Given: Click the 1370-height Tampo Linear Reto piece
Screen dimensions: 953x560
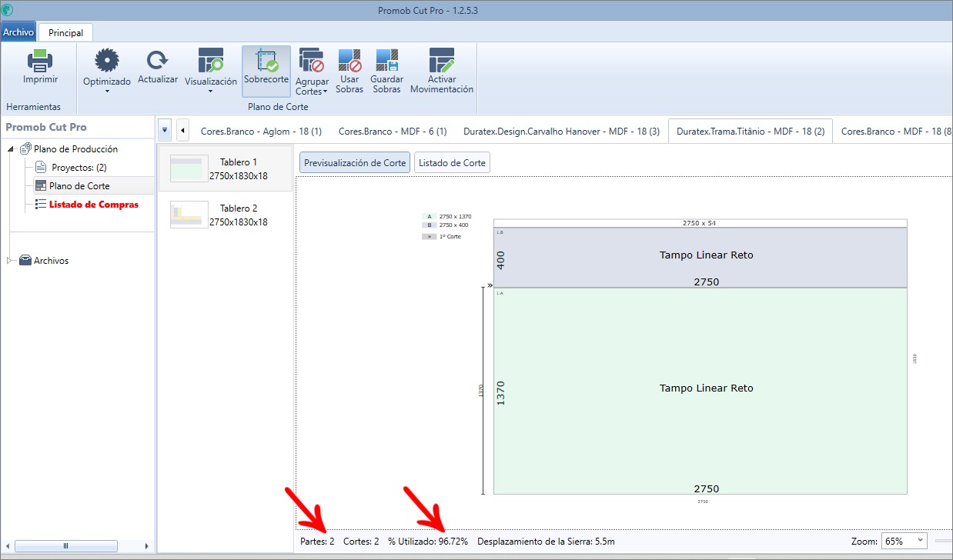Looking at the screenshot, I should (701, 391).
